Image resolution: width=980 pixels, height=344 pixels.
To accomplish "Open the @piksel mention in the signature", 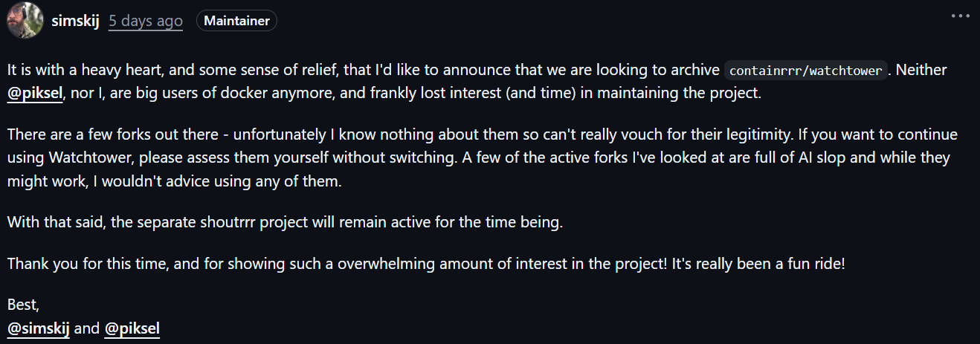I will click(x=132, y=328).
